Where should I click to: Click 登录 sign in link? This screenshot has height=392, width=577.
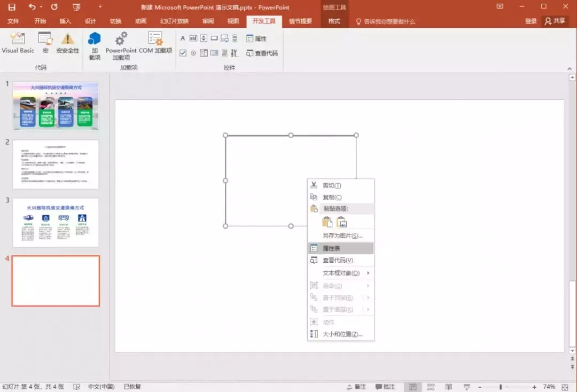531,21
